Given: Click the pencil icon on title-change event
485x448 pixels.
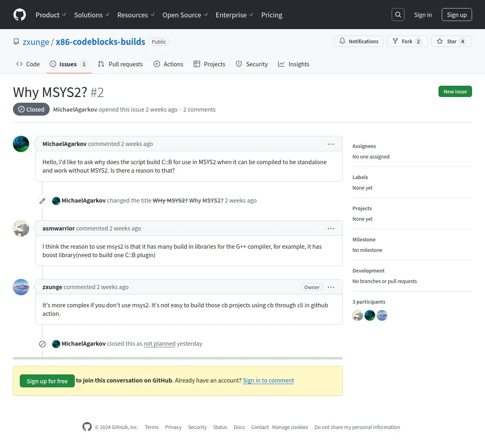Looking at the screenshot, I should pyautogui.click(x=42, y=201).
